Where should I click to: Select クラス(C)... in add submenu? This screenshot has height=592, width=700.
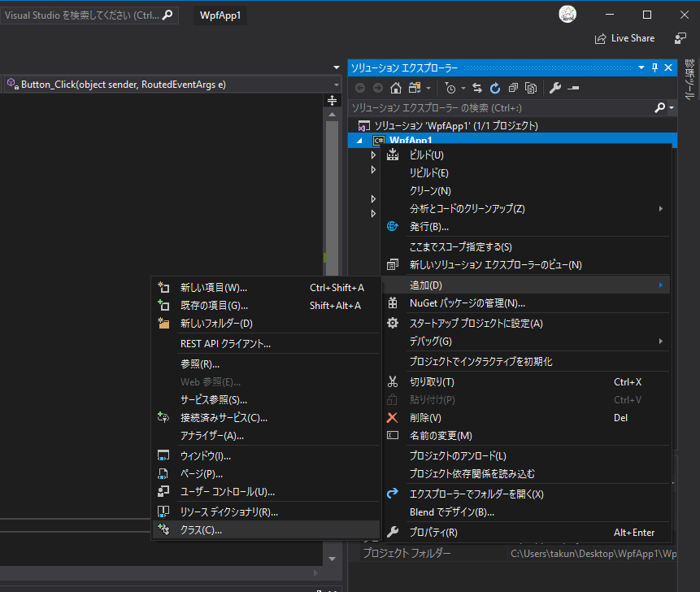click(x=266, y=530)
